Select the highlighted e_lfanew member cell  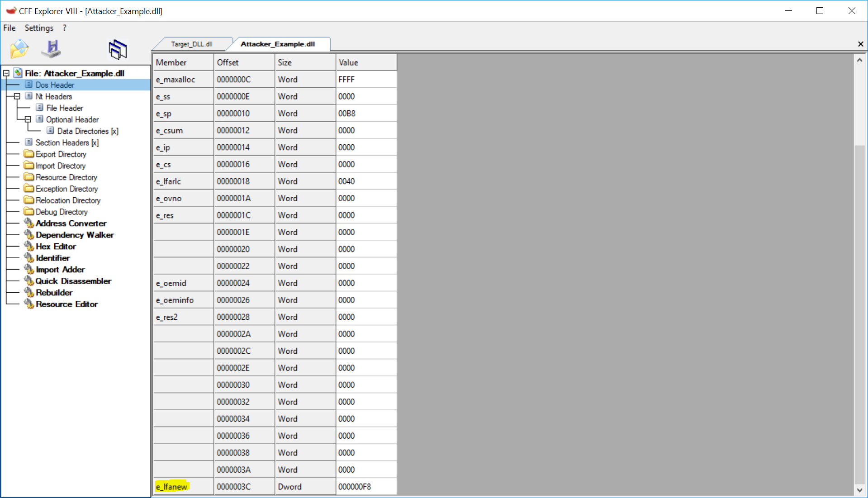183,487
